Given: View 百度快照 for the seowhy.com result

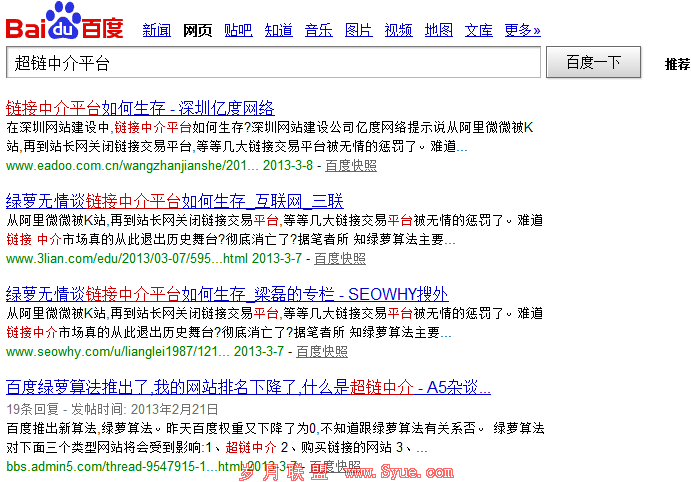Looking at the screenshot, I should 322,352.
